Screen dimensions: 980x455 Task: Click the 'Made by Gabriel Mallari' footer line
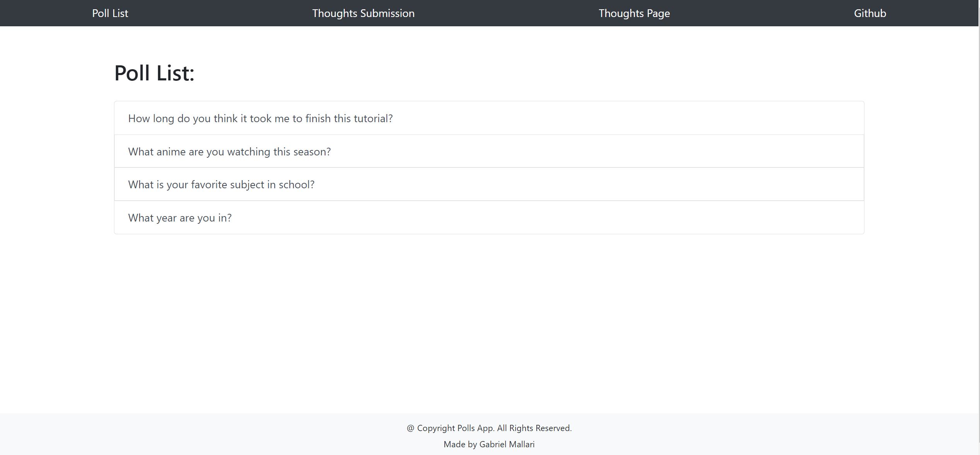[x=489, y=444]
